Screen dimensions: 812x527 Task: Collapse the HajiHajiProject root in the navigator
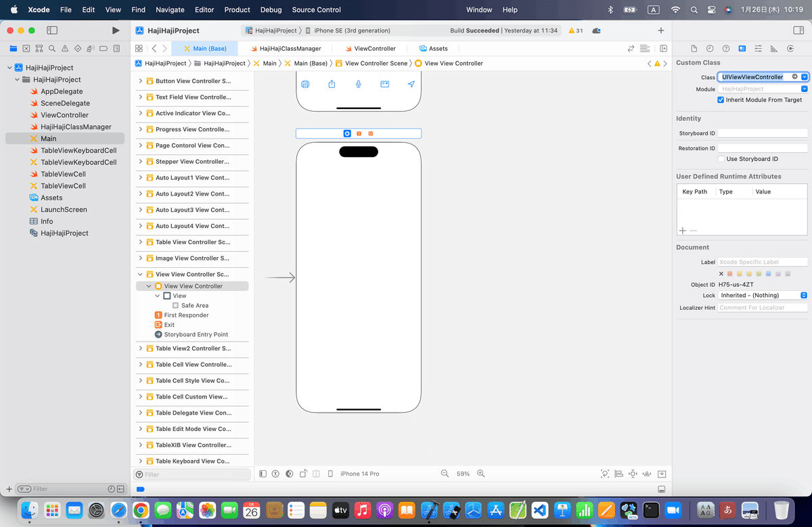(9, 68)
